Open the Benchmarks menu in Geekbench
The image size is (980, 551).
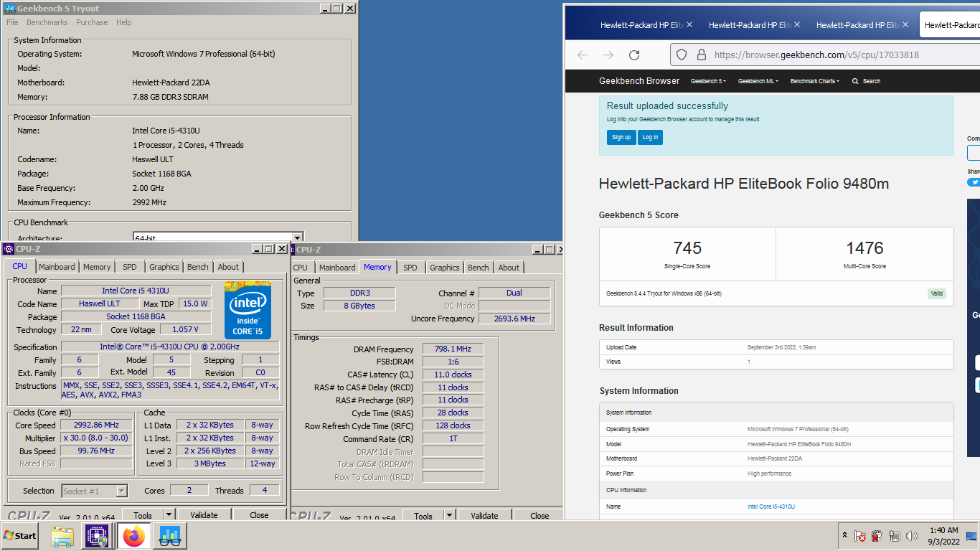pos(47,22)
